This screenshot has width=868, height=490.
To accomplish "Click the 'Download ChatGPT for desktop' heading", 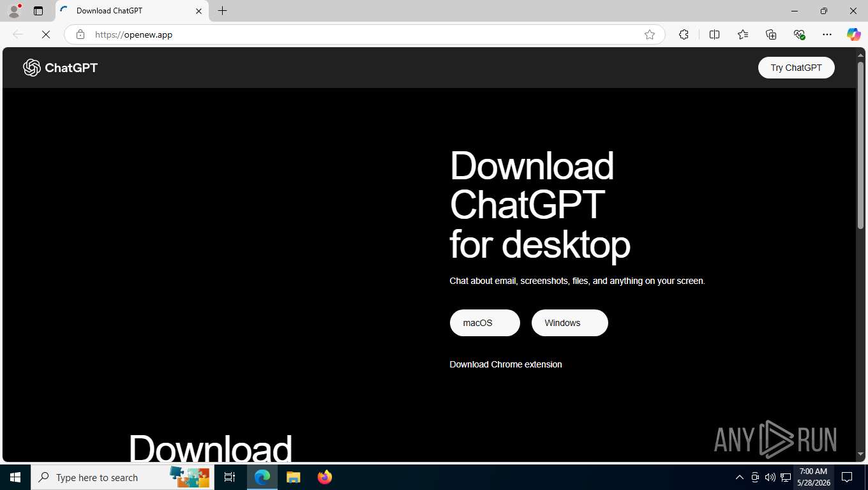I will (540, 205).
